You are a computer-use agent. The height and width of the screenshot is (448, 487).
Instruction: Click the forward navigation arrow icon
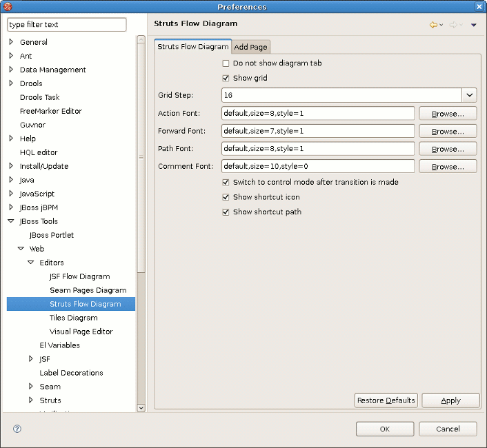(453, 25)
